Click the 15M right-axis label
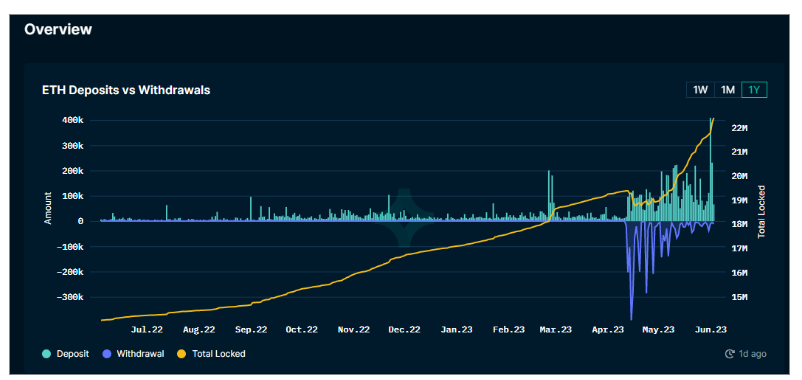Screen dimensions: 802x380 [740, 297]
